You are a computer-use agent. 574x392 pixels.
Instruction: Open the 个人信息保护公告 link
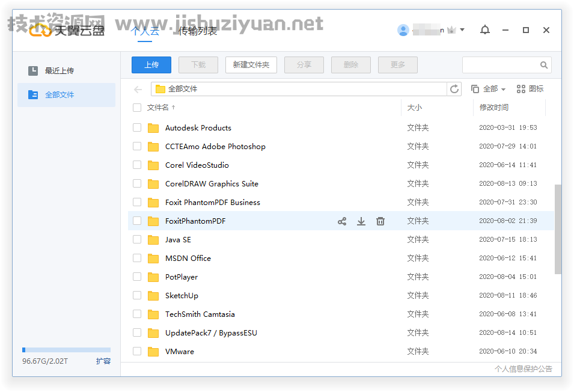524,369
